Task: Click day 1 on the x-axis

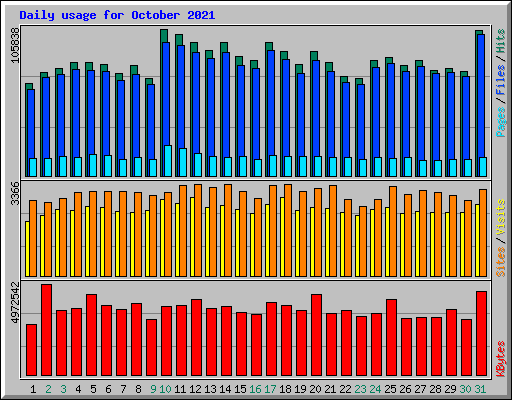Action: pos(33,389)
